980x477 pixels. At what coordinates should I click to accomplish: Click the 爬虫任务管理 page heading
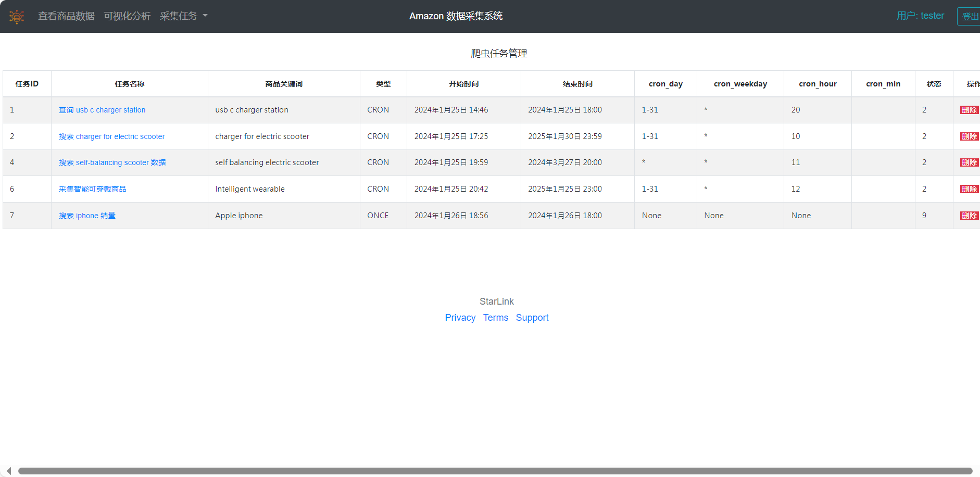499,54
